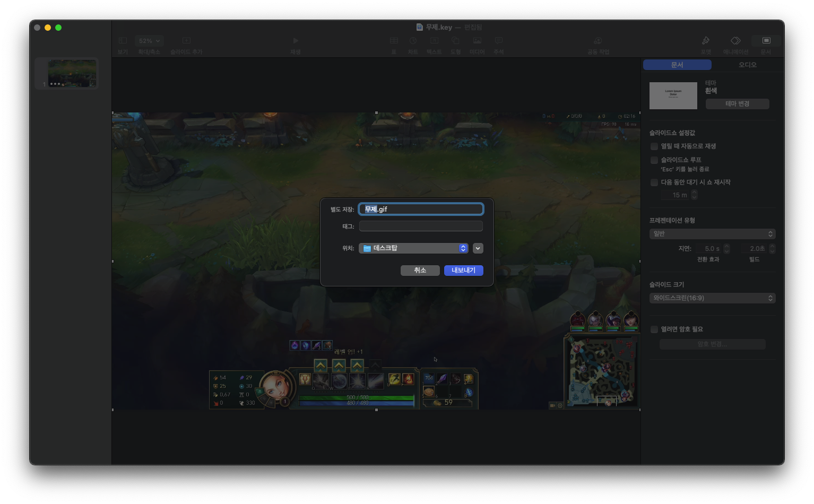Click the 태그 input field
The width and height of the screenshot is (814, 504).
tap(421, 227)
